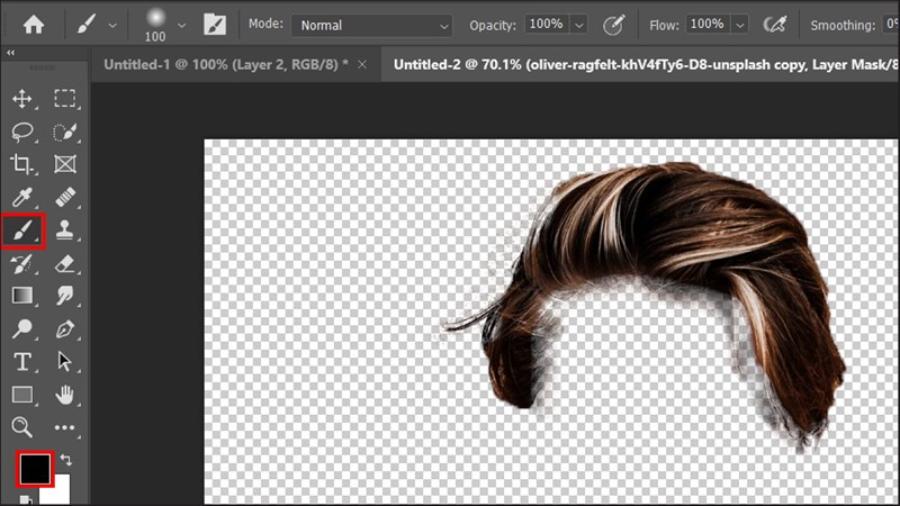The width and height of the screenshot is (900, 506).
Task: Toggle the brush settings panel button
Action: point(214,24)
